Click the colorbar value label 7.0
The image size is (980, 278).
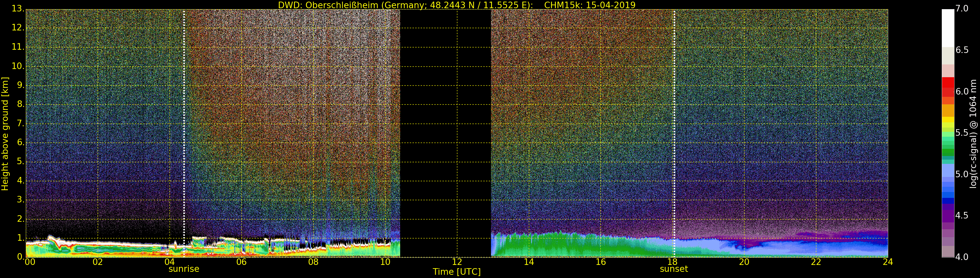(962, 9)
